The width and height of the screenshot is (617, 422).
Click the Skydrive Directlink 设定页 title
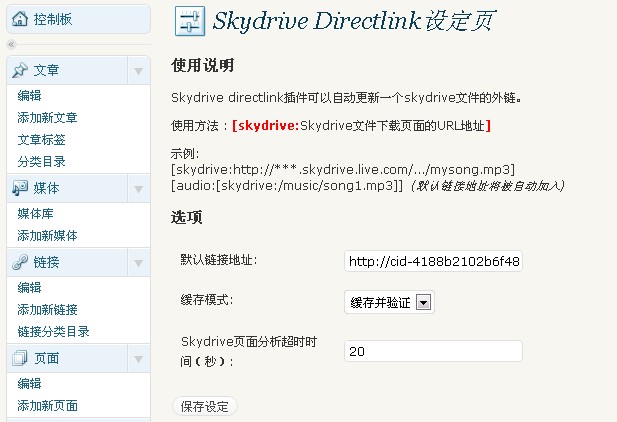coord(353,21)
